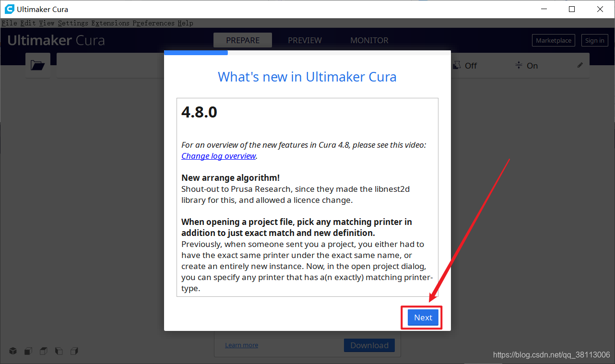This screenshot has height=364, width=615.
Task: Follow the Learn more link
Action: 242,345
